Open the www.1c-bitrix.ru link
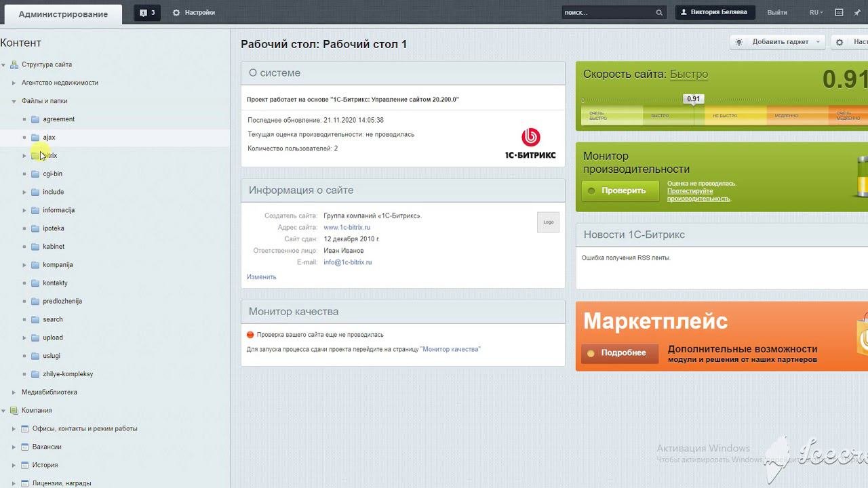 (x=347, y=228)
